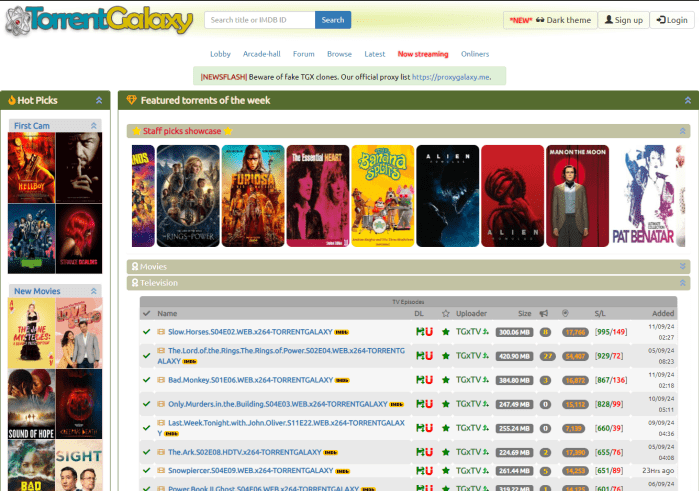Click the TorrentGalaxy logo
The width and height of the screenshot is (699, 491).
pos(97,20)
